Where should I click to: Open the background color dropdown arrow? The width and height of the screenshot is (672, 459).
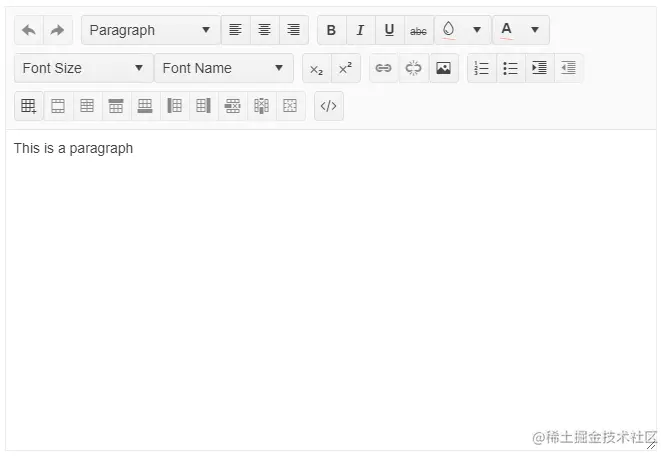(x=477, y=30)
